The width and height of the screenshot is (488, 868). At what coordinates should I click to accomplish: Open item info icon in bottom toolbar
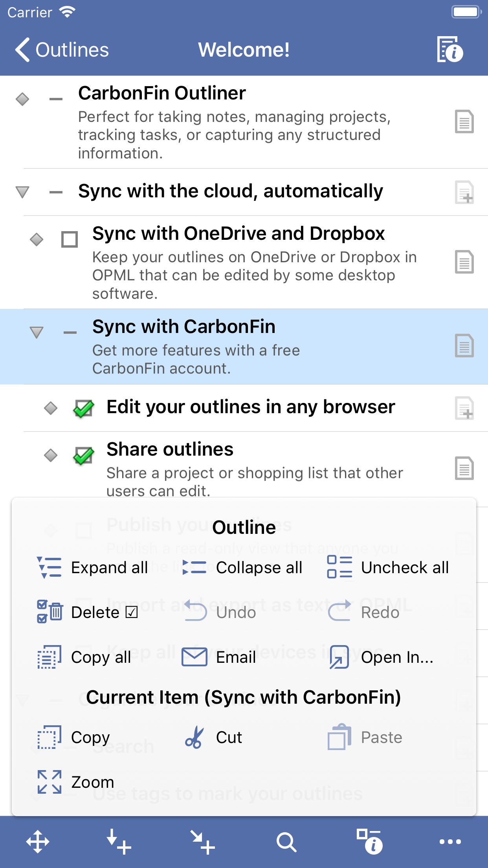(x=369, y=842)
